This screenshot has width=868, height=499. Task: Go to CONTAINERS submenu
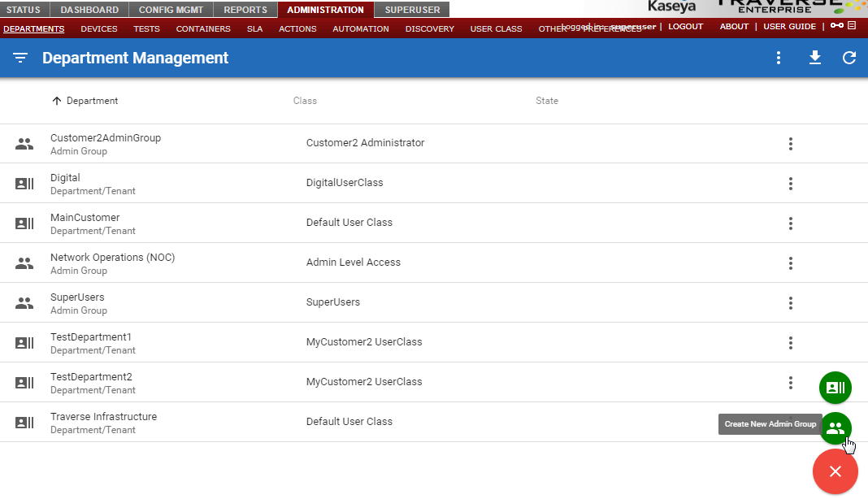203,28
